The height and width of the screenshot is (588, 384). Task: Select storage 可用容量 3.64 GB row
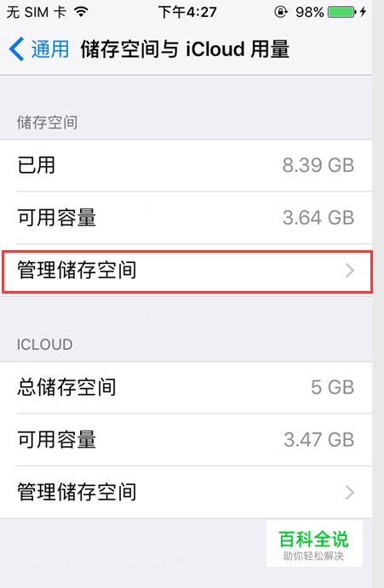[186, 218]
